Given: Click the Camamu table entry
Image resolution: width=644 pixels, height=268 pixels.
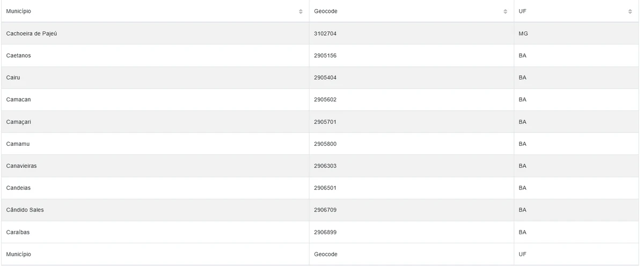Looking at the screenshot, I should (x=18, y=144).
